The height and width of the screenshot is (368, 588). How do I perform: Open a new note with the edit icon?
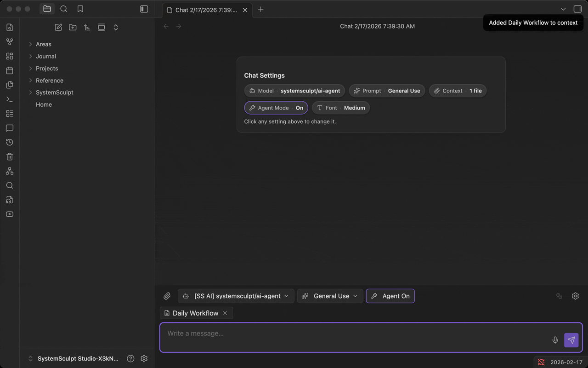(x=58, y=27)
